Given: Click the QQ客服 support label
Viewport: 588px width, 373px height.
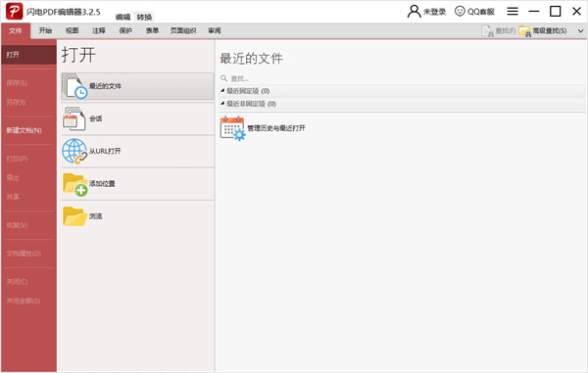Looking at the screenshot, I should tap(481, 12).
